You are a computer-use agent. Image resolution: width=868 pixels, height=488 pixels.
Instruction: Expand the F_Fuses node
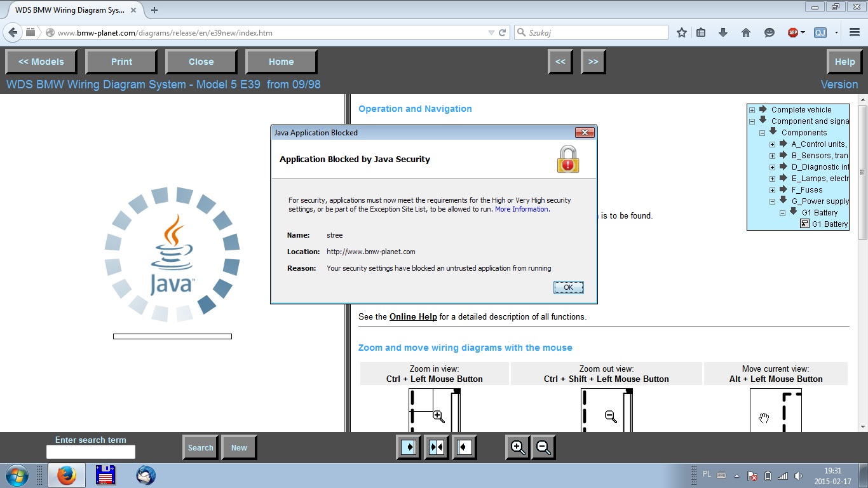(773, 190)
